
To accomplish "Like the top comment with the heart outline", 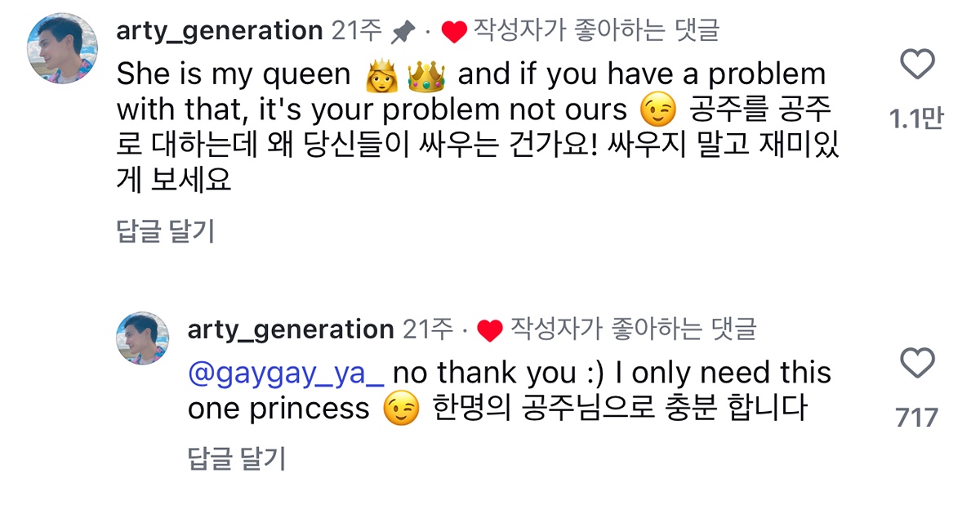I will 916,64.
